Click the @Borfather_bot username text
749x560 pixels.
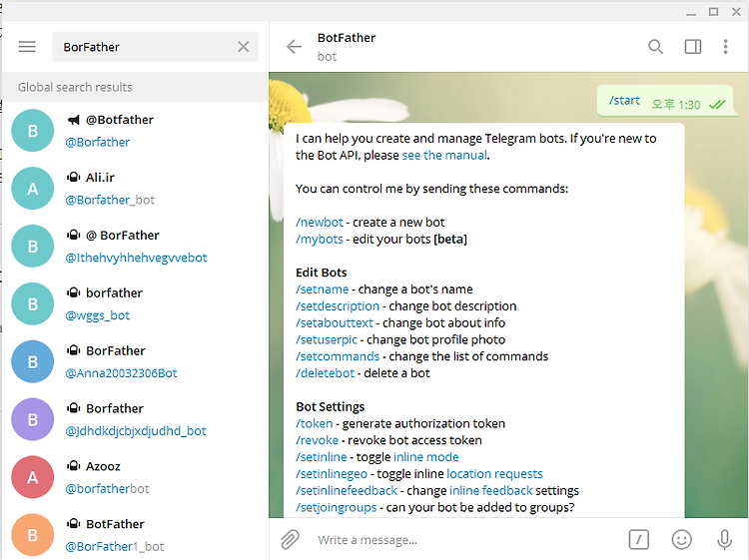point(110,200)
